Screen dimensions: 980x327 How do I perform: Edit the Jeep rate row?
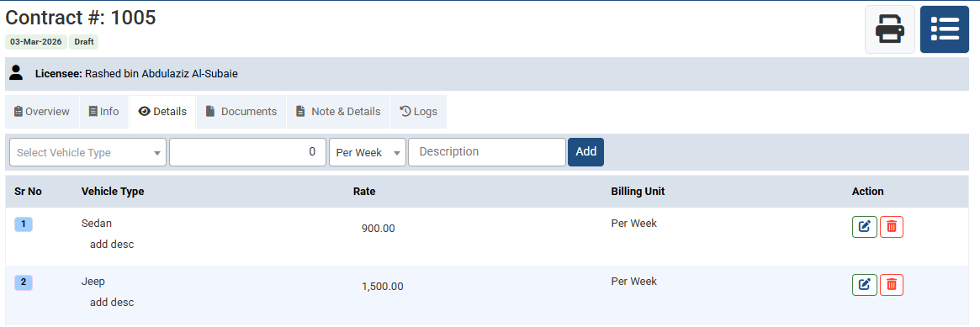point(865,285)
